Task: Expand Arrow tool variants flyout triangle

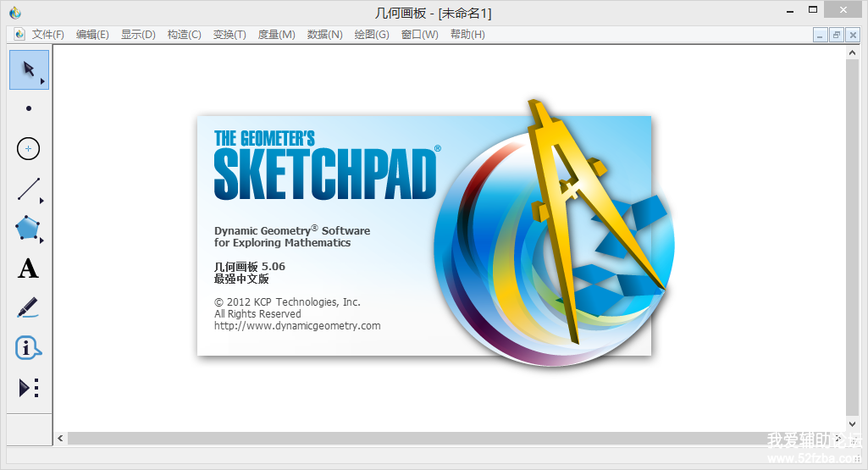Action: pos(42,81)
